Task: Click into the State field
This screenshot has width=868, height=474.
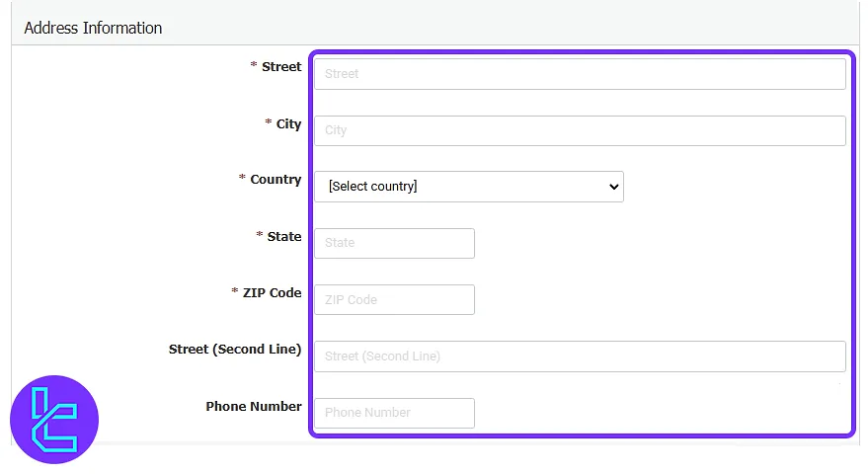Action: pos(394,243)
